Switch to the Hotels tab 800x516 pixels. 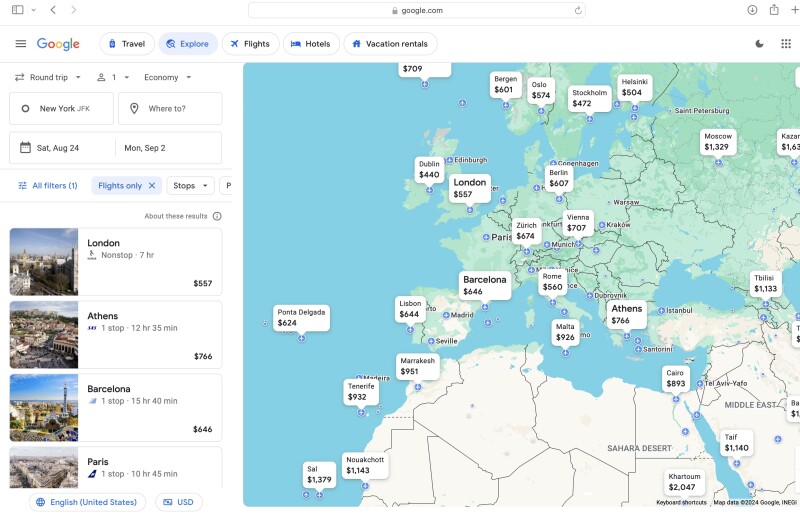(310, 44)
